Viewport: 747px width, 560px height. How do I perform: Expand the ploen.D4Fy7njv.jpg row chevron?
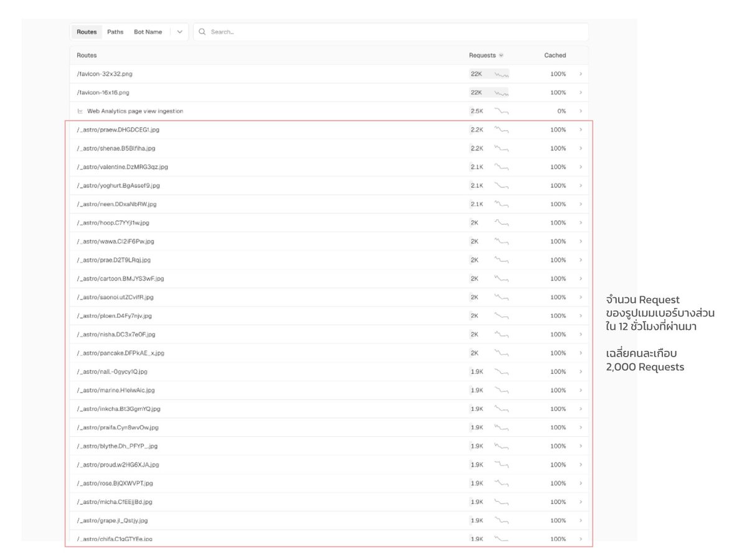581,316
